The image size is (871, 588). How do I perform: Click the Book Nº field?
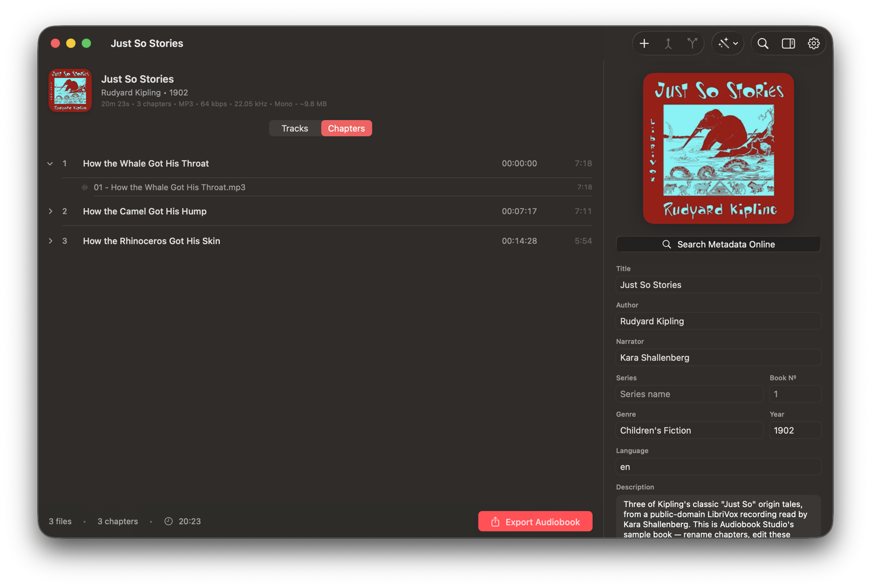click(795, 394)
